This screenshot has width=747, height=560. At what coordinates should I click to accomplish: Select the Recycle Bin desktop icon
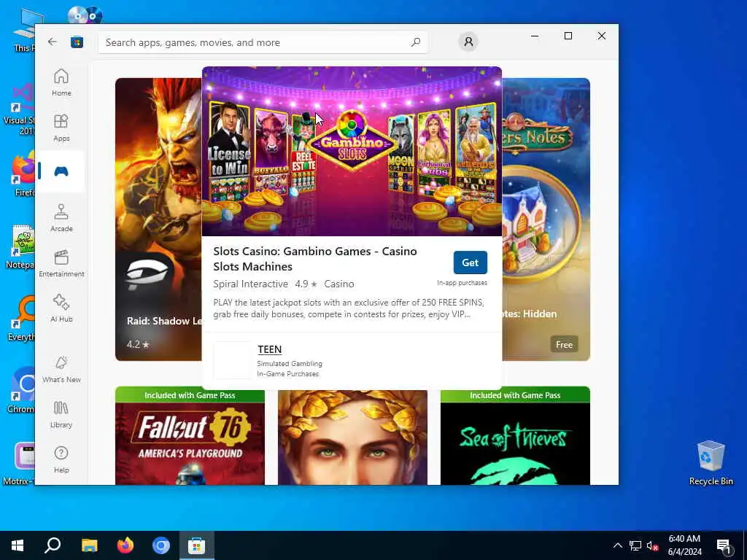point(711,462)
